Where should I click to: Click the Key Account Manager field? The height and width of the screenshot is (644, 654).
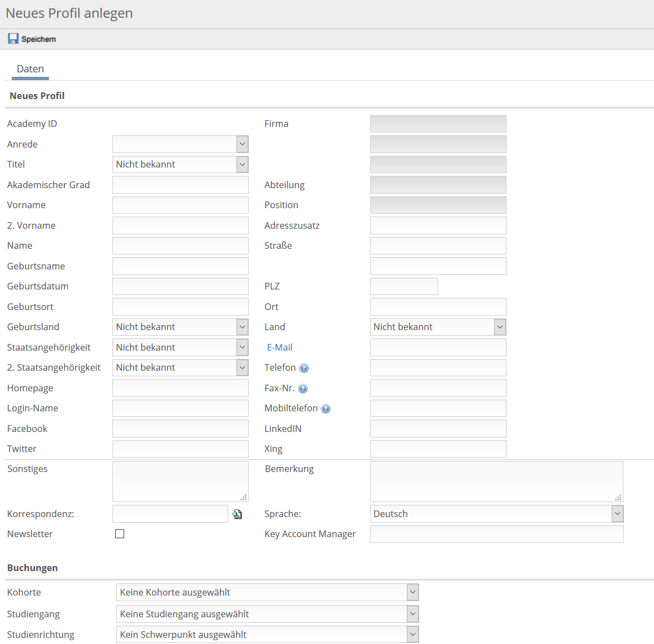496,534
